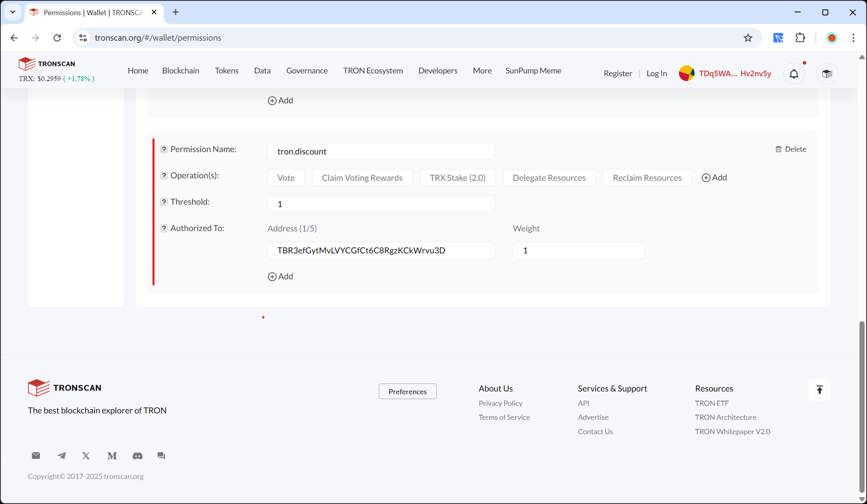The image size is (867, 504).
Task: Open the notifications bell icon
Action: 794,74
